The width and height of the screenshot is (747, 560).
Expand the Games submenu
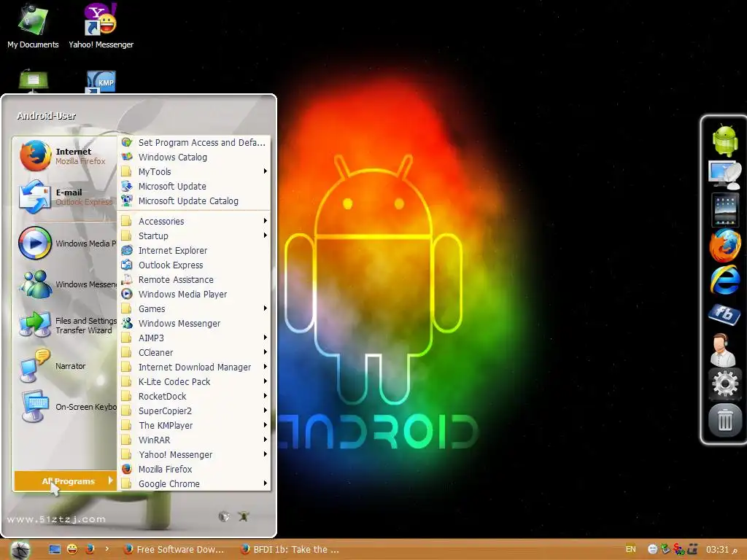click(194, 308)
